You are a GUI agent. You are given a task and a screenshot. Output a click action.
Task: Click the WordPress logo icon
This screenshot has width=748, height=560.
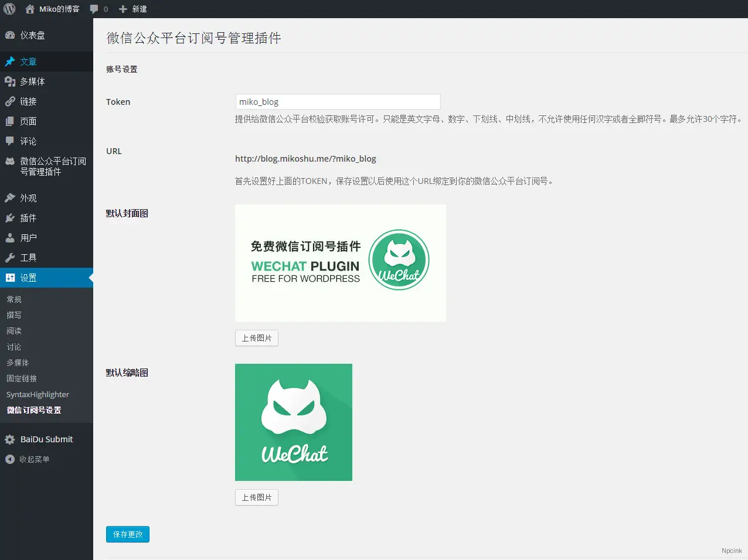pos(9,9)
